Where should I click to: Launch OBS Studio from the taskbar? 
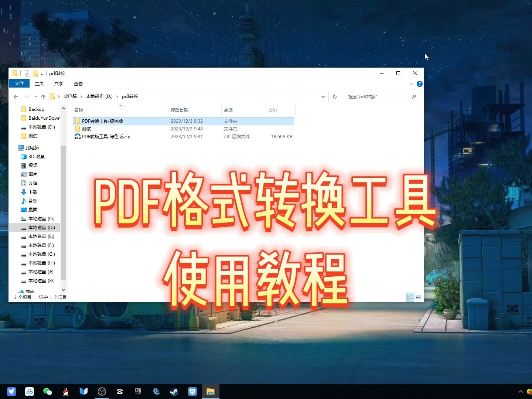click(102, 391)
